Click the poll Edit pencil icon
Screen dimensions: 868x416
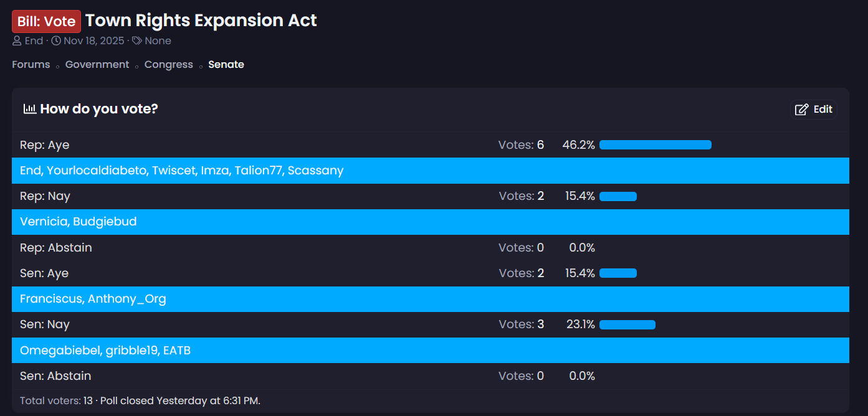pyautogui.click(x=802, y=110)
